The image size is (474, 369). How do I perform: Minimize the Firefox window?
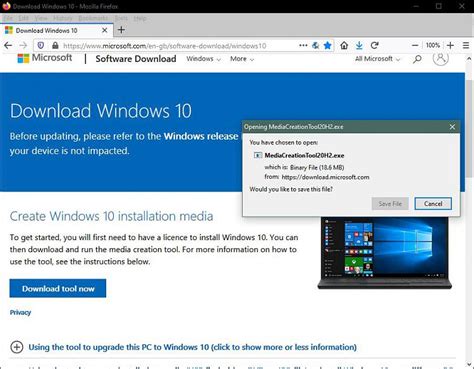[x=416, y=6]
